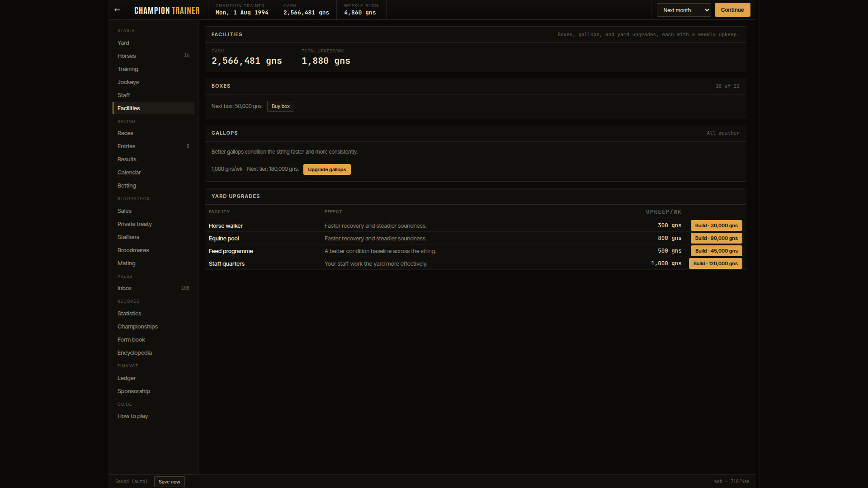Click the Staff quarters upkeep value 1,000 gns
Image resolution: width=868 pixels, height=488 pixels.
pos(666,263)
